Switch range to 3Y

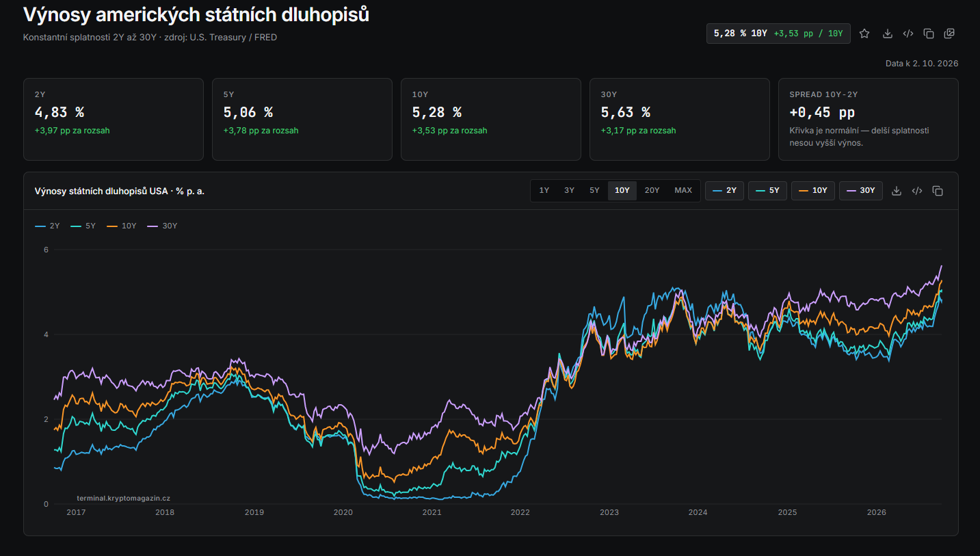pyautogui.click(x=569, y=191)
